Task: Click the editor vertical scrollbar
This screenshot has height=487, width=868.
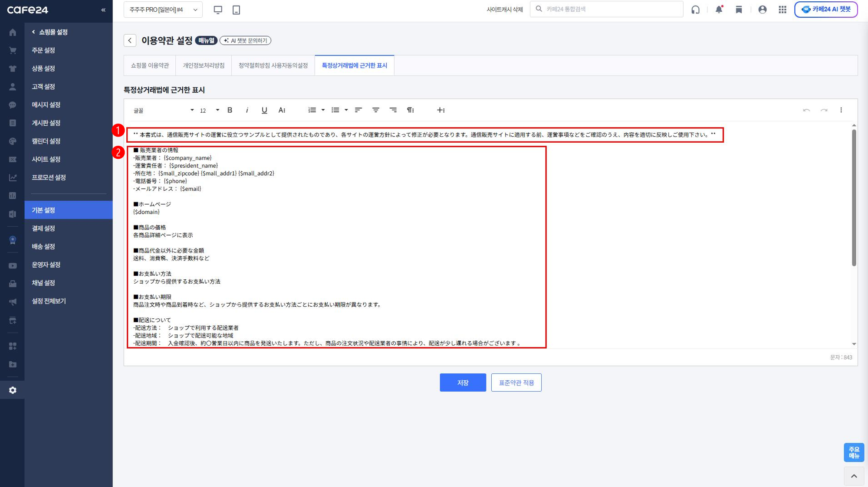Action: pos(854,197)
